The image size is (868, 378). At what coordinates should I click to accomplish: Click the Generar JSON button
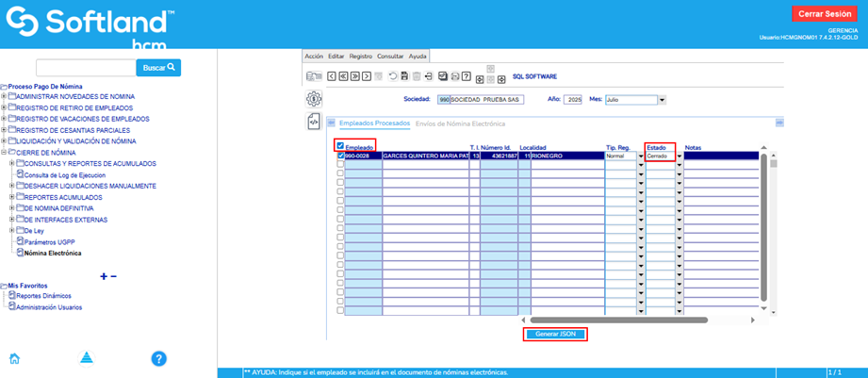[555, 334]
